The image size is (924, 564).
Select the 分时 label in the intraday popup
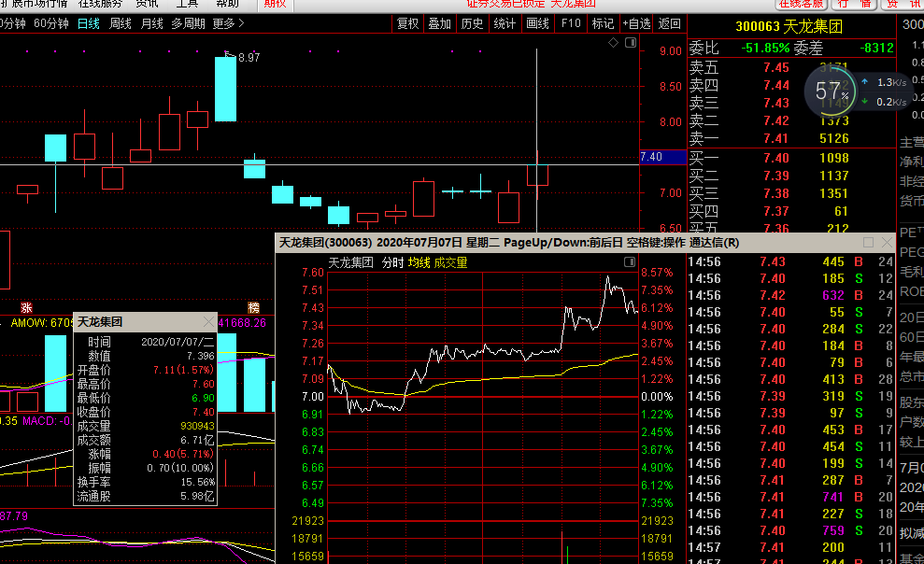(x=392, y=262)
